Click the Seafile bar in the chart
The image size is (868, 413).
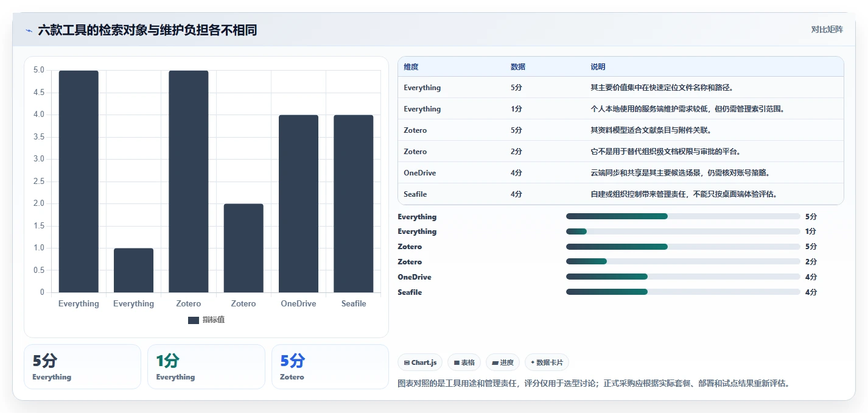pyautogui.click(x=354, y=203)
